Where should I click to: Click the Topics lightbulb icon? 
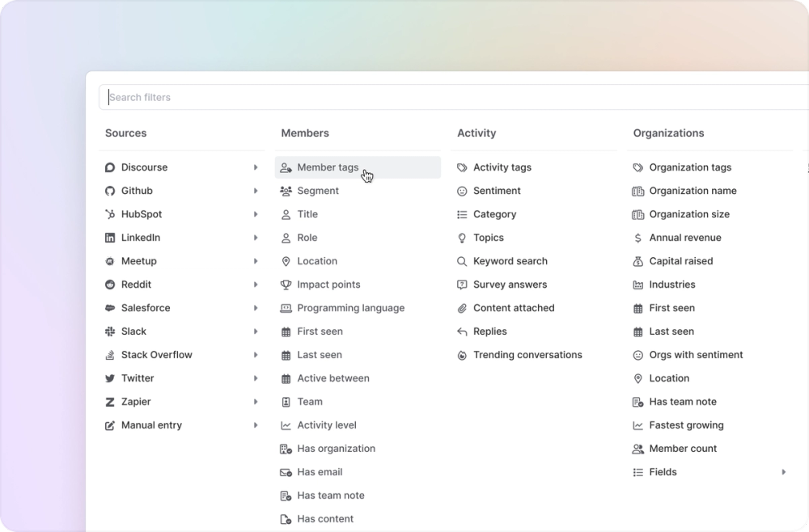pyautogui.click(x=462, y=239)
